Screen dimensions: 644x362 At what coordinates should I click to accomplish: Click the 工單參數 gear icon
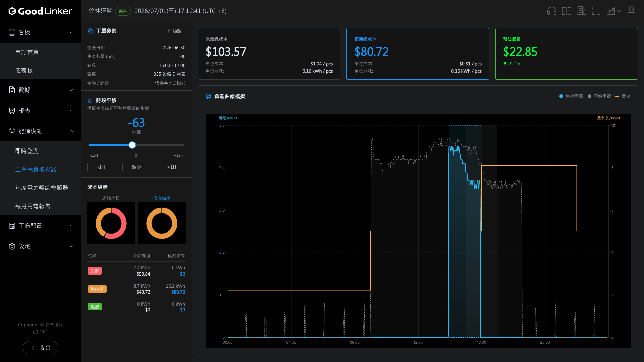[90, 31]
